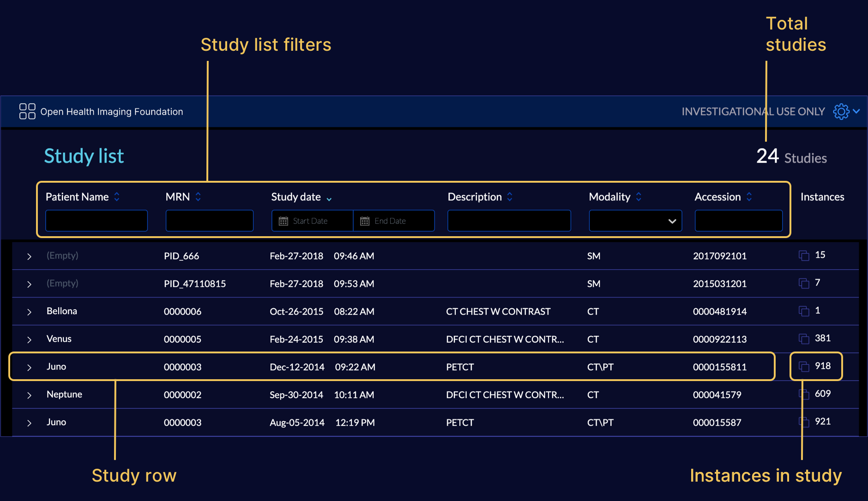Screen dimensions: 868x501
Task: Click the calendar icon in End Date field
Action: click(365, 221)
